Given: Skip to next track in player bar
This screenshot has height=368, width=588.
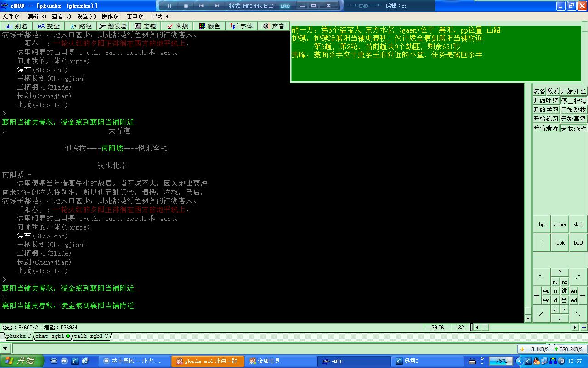Looking at the screenshot, I should 217,6.
